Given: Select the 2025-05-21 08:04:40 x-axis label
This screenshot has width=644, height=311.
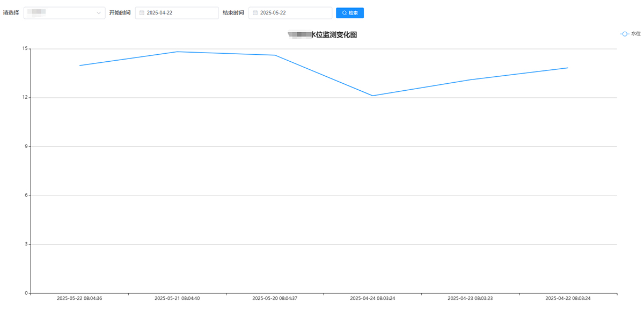Looking at the screenshot, I should coord(177,298).
